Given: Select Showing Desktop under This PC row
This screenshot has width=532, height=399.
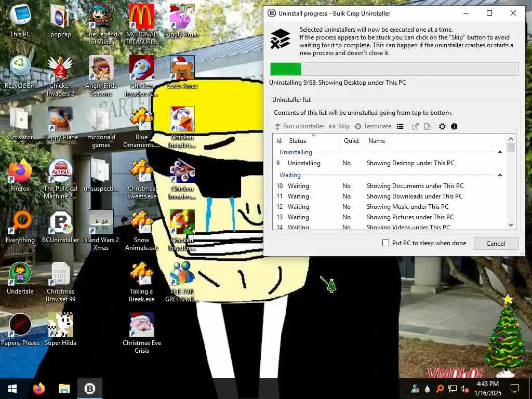Looking at the screenshot, I should [390, 163].
